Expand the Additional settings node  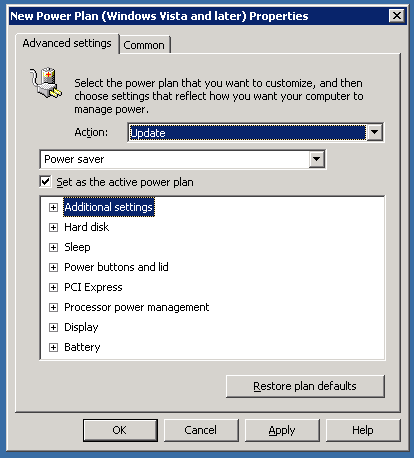coord(53,207)
